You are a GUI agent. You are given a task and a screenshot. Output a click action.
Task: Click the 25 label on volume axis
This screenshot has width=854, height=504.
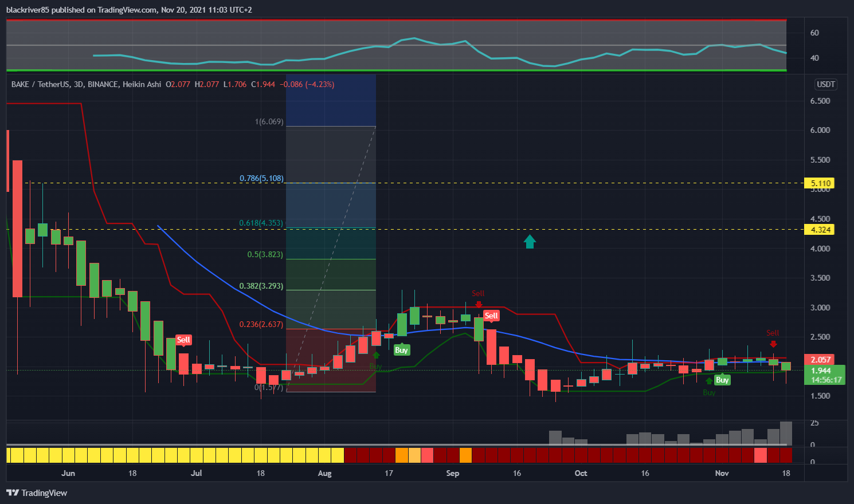814,423
